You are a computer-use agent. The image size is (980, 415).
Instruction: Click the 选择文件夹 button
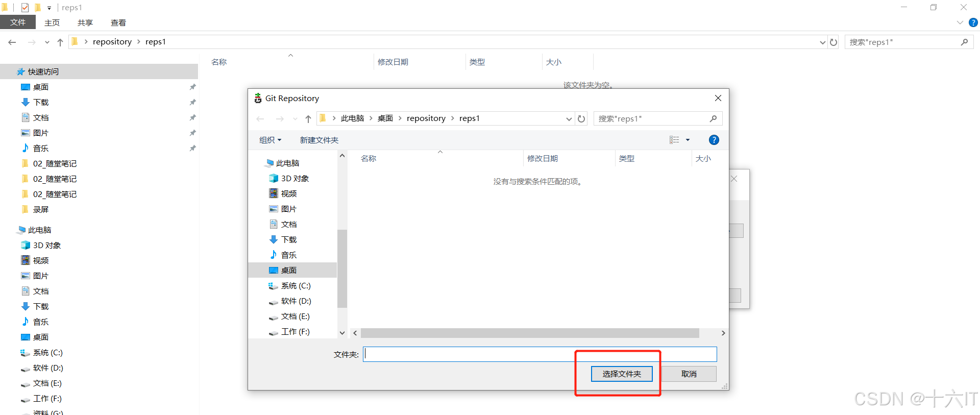pyautogui.click(x=622, y=374)
